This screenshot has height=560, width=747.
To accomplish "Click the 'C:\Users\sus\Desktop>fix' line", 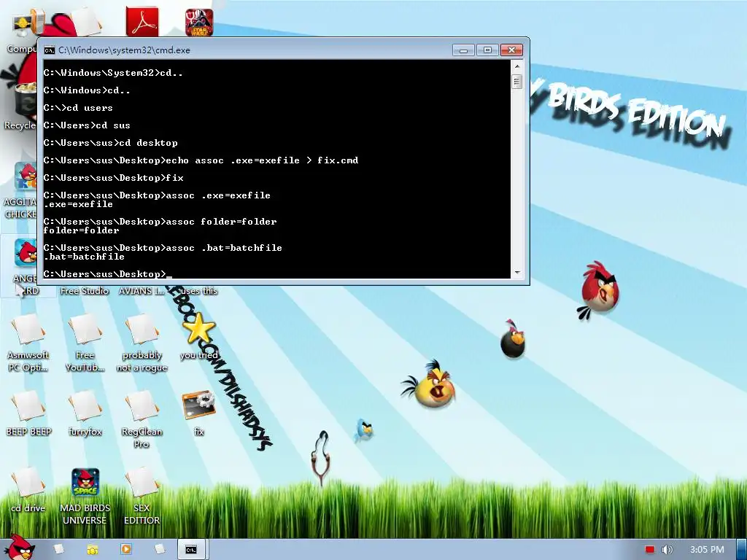I will pos(113,178).
